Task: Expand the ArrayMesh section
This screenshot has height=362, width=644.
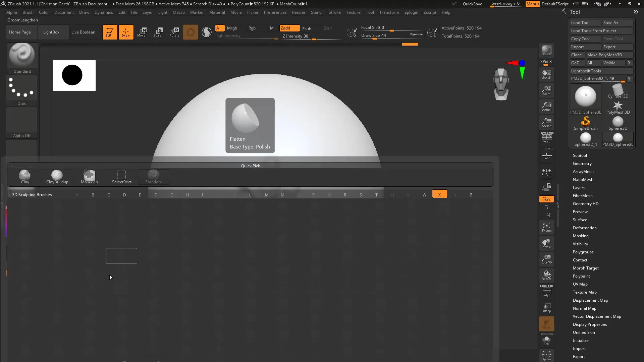Action: [583, 172]
